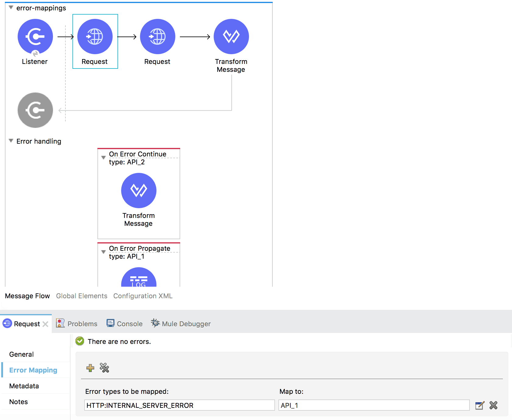Select the Logger in On Error Propagate
512x420 pixels.
coord(139,277)
